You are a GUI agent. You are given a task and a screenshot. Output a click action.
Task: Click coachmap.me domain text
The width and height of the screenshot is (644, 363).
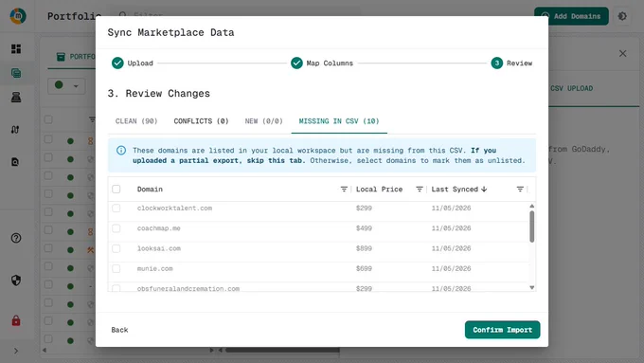[158, 228]
